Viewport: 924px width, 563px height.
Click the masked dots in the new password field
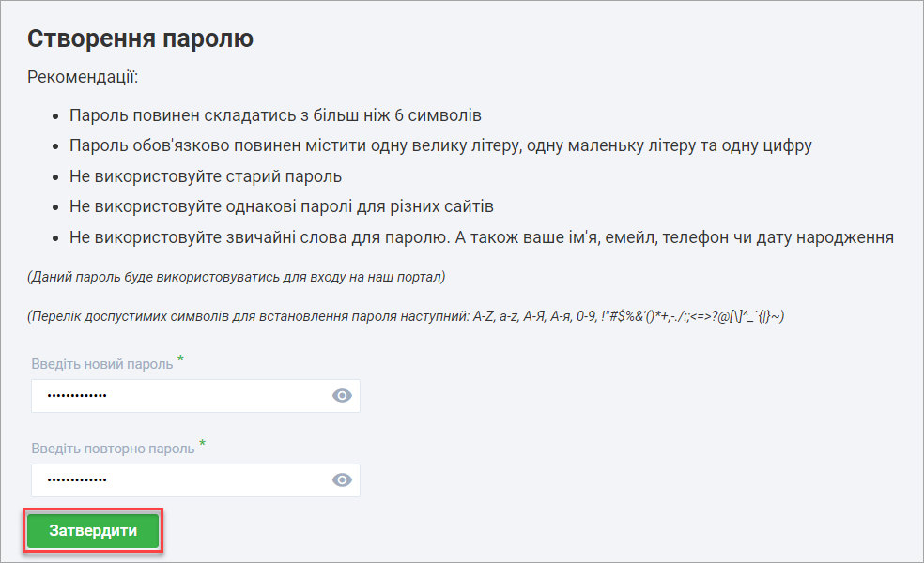pos(77,396)
